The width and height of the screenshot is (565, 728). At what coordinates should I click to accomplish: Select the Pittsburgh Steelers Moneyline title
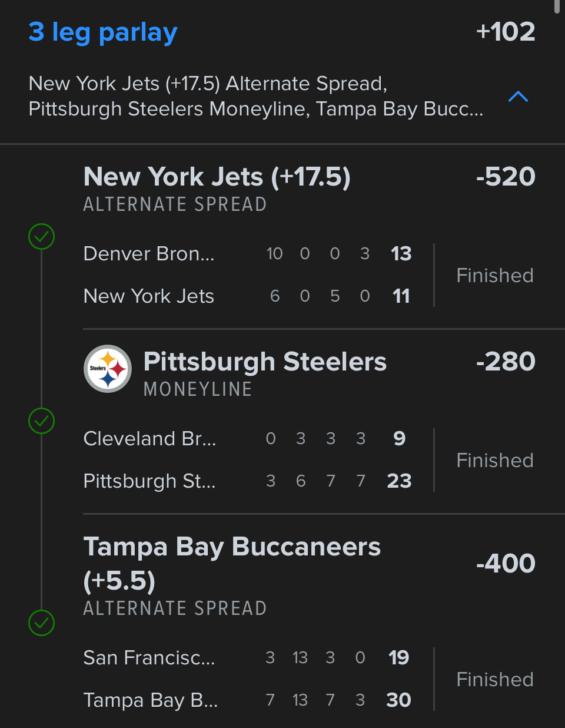(265, 362)
